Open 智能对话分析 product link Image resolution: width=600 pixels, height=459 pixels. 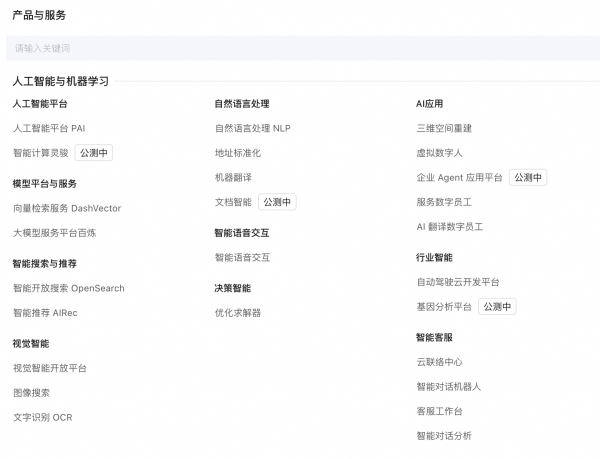pyautogui.click(x=444, y=436)
